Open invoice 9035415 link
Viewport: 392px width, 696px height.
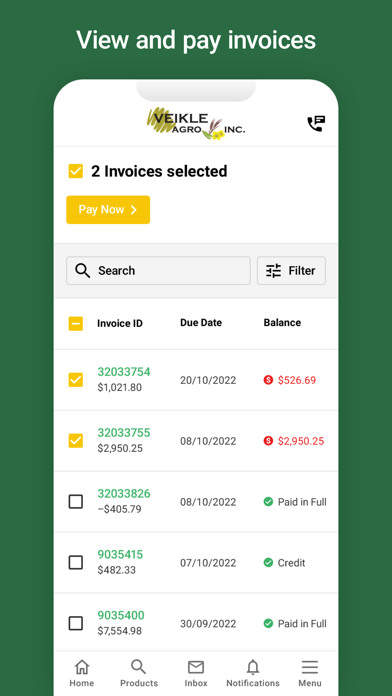tap(120, 554)
